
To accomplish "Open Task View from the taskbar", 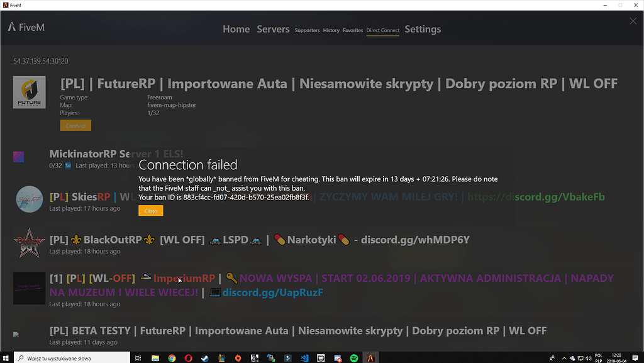I will (x=138, y=357).
